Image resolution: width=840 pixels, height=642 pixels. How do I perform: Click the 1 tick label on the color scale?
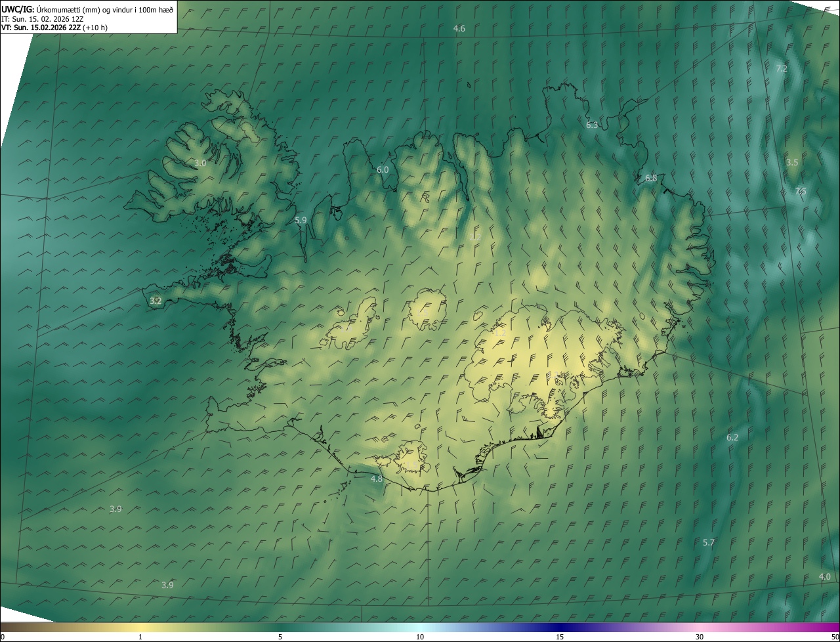(x=140, y=637)
